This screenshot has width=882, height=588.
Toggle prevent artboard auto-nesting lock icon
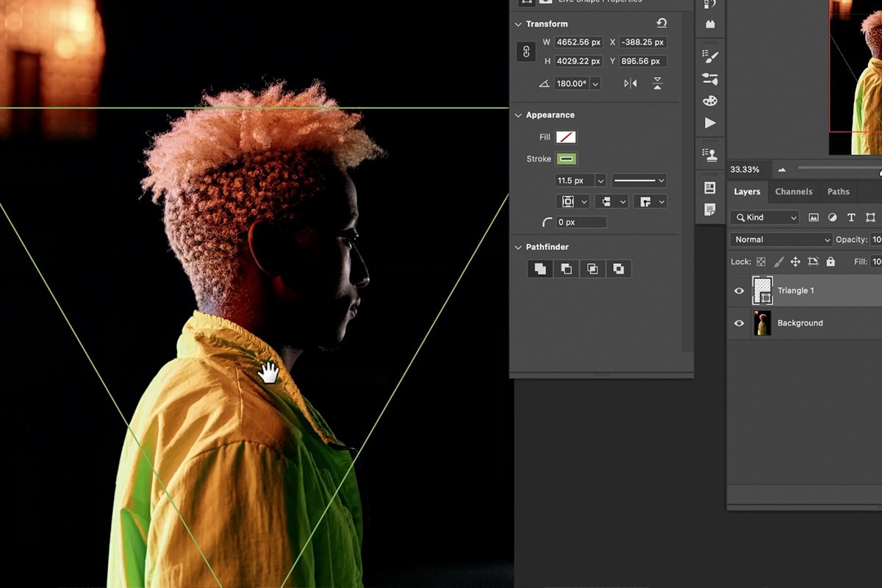[813, 262]
